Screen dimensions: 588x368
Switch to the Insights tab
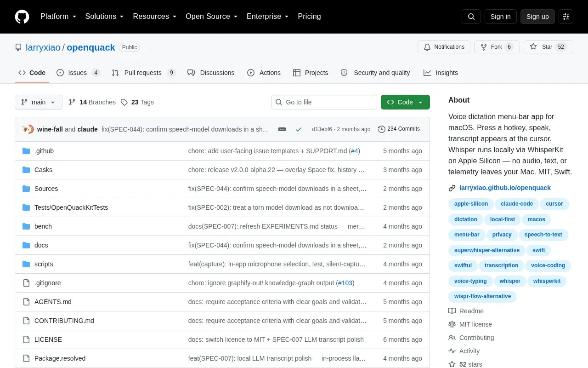coord(441,73)
